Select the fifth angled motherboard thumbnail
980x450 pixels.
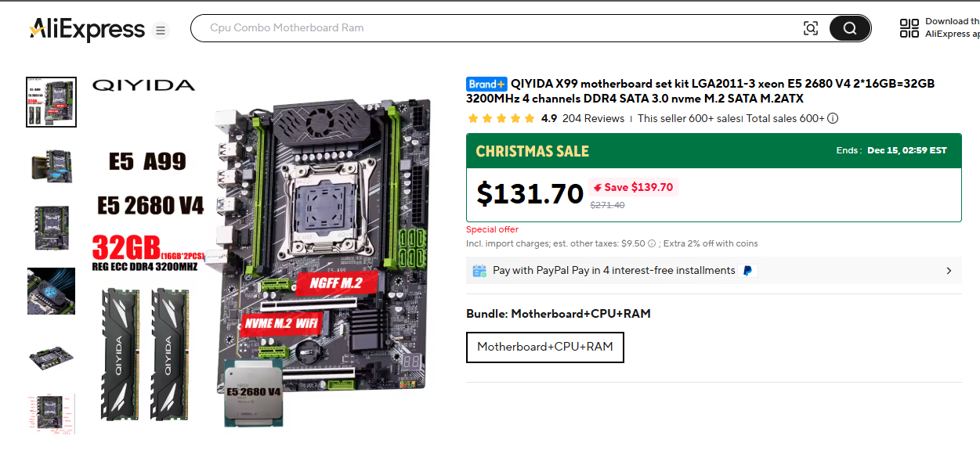click(51, 355)
